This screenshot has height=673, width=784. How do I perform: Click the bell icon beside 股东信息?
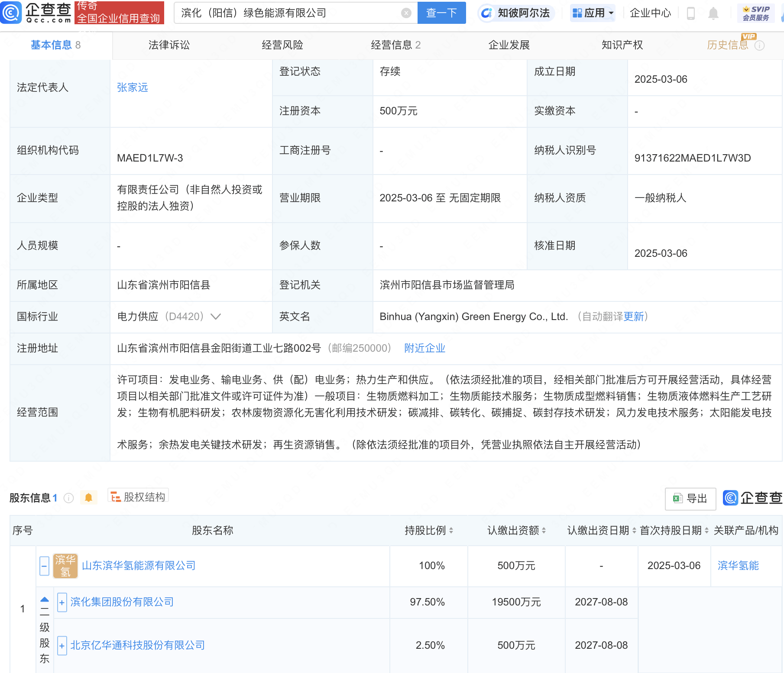coord(89,498)
